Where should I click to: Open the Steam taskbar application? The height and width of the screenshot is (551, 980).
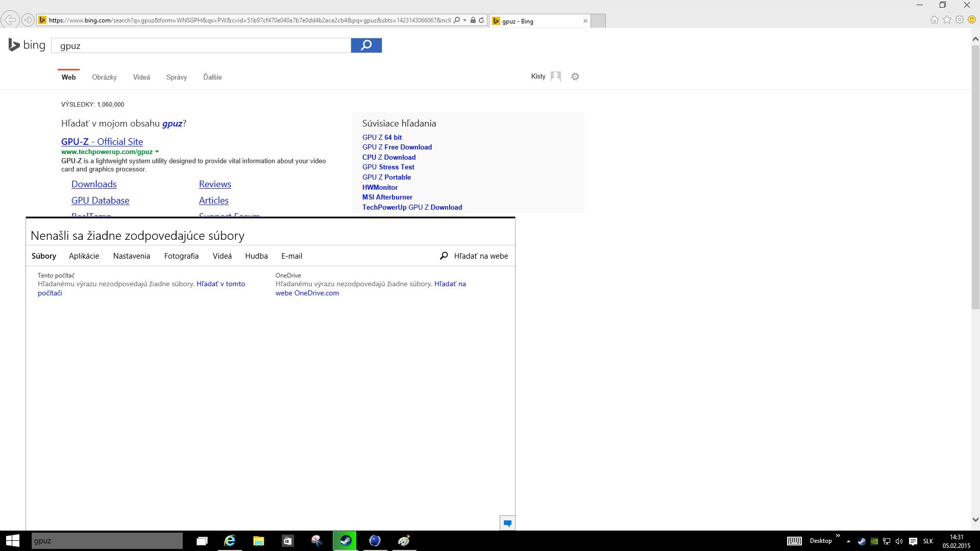[345, 541]
